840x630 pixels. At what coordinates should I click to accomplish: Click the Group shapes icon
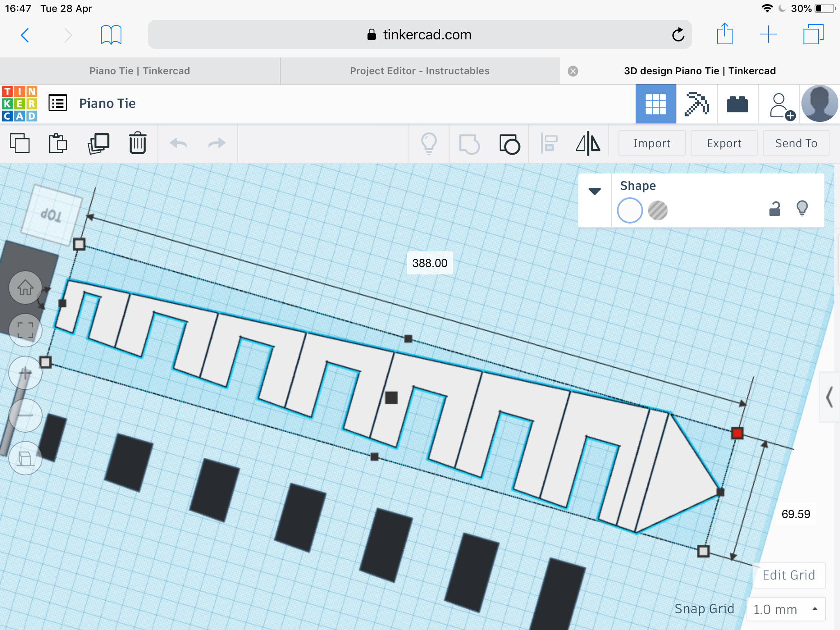[x=469, y=144]
